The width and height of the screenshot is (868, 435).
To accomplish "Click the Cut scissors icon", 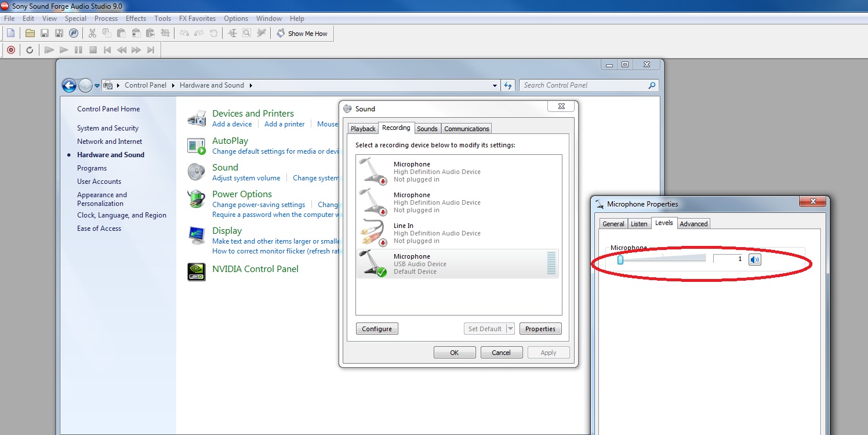I will click(x=92, y=34).
